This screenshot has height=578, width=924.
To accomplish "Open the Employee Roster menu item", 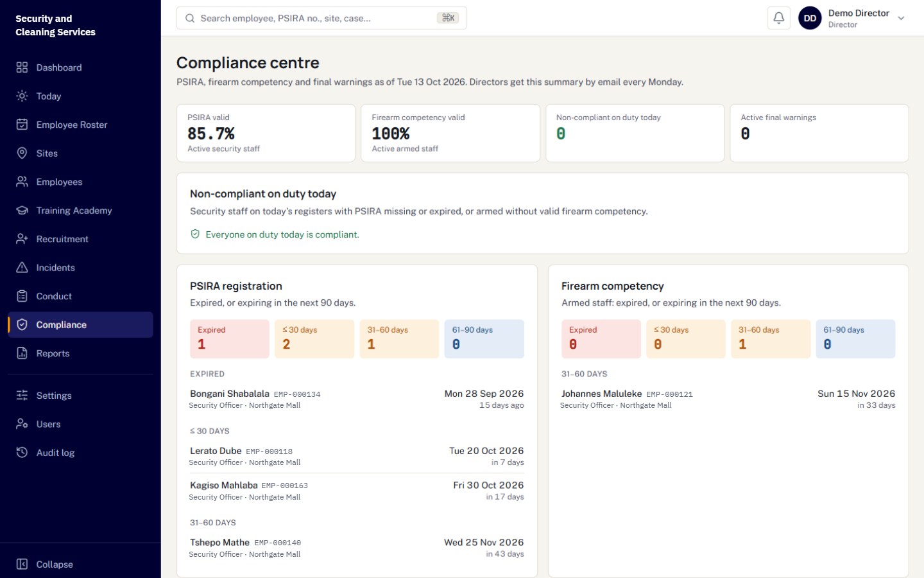I will (80, 125).
